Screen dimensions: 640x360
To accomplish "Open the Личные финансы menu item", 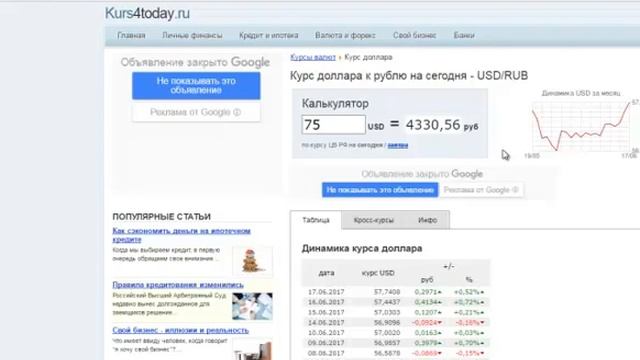I will point(192,36).
